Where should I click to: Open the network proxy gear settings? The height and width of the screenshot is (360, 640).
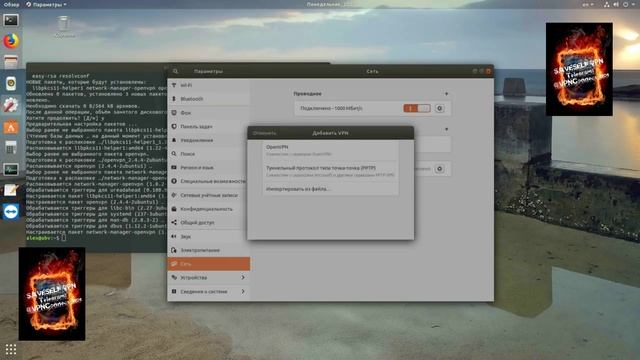coord(440,169)
